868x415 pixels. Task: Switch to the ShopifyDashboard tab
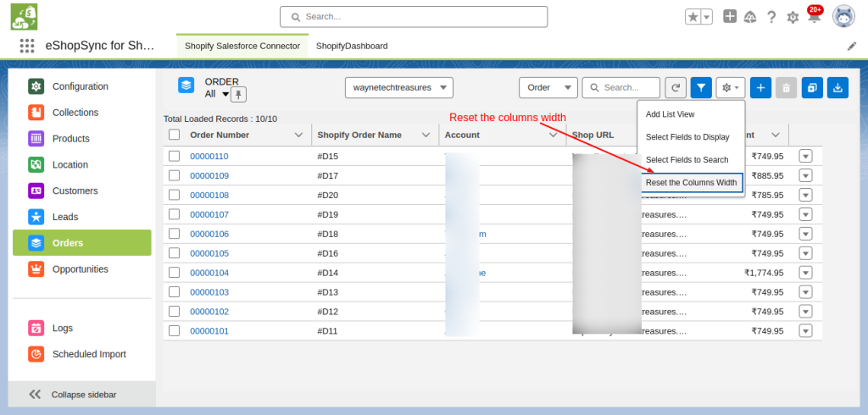click(x=352, y=46)
